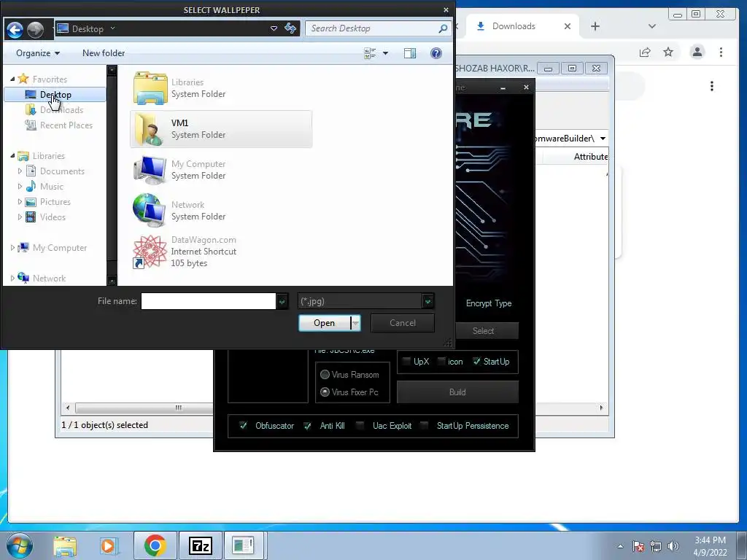Click the change view icon
This screenshot has height=560, width=747.
(370, 53)
